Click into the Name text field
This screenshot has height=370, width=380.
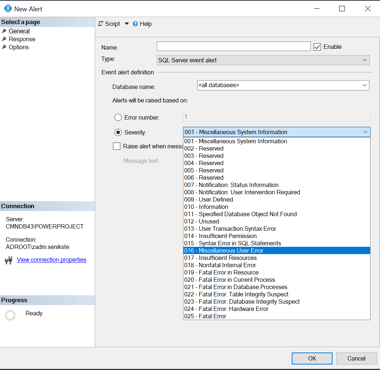pyautogui.click(x=233, y=46)
